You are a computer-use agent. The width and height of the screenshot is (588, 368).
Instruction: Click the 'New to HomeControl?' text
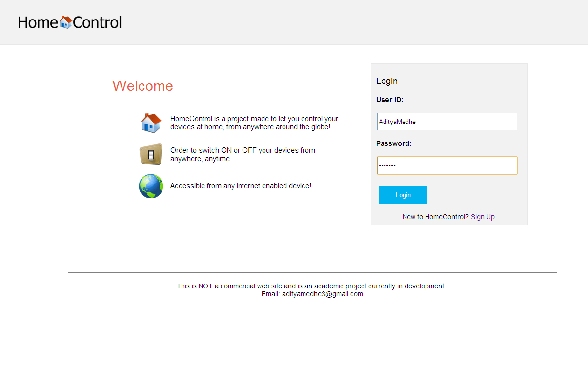click(435, 217)
